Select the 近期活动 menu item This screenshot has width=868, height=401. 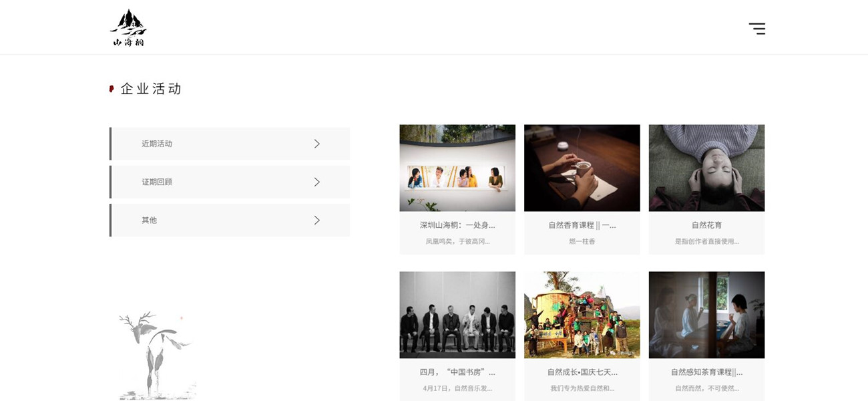click(230, 144)
